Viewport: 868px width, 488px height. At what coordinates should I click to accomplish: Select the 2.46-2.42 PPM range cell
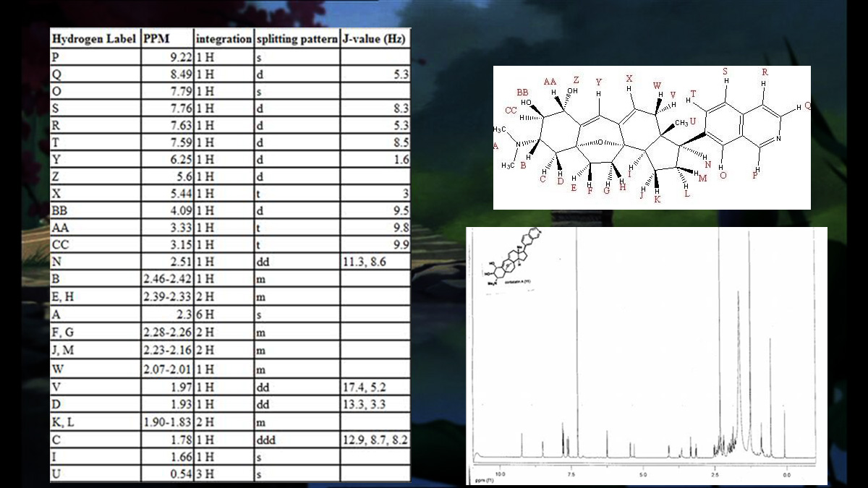pos(167,281)
